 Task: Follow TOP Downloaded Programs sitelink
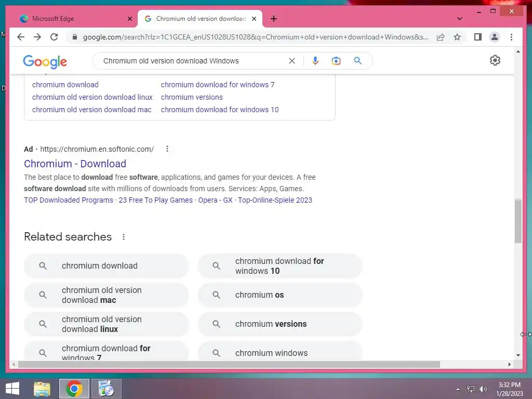click(x=69, y=200)
